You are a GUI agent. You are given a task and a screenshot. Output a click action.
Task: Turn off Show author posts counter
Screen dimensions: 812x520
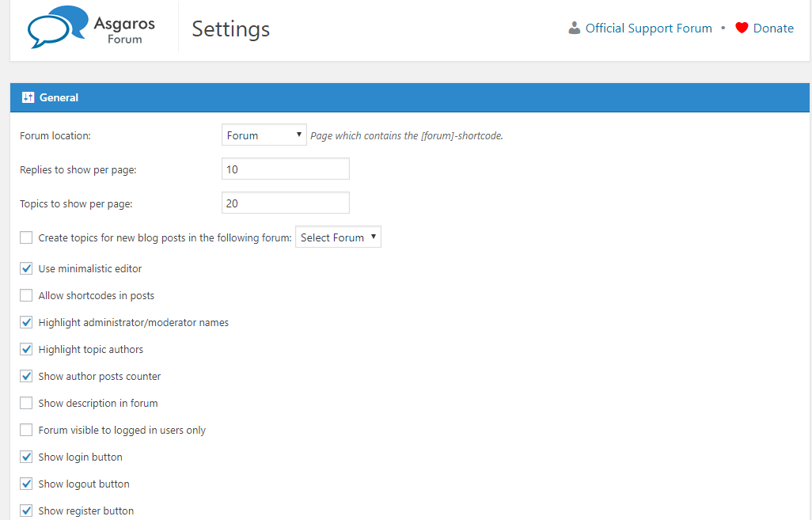coord(27,376)
